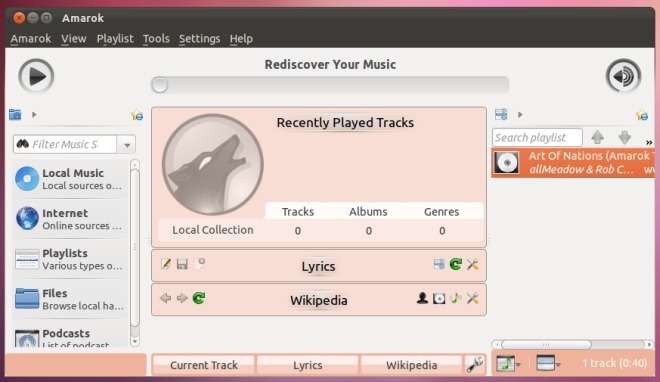Open Podcasts category
This screenshot has width=660, height=382.
click(70, 337)
